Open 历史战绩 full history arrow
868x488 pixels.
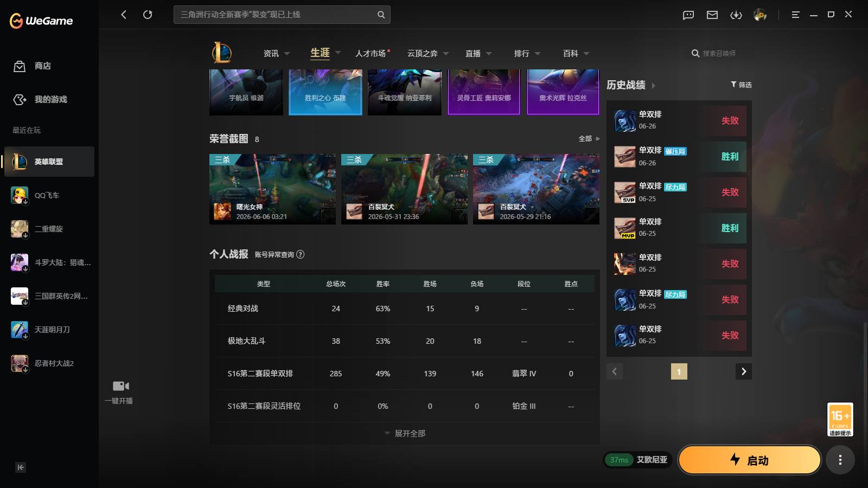[653, 86]
